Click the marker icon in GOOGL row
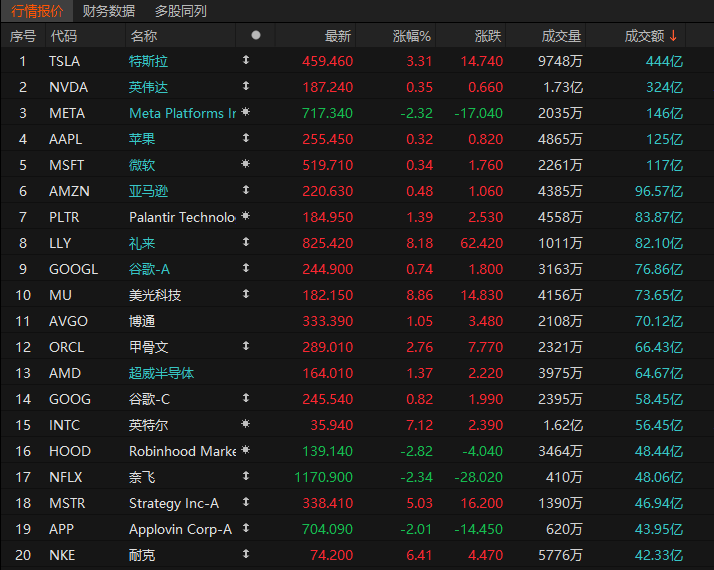This screenshot has height=570, width=714. (246, 268)
